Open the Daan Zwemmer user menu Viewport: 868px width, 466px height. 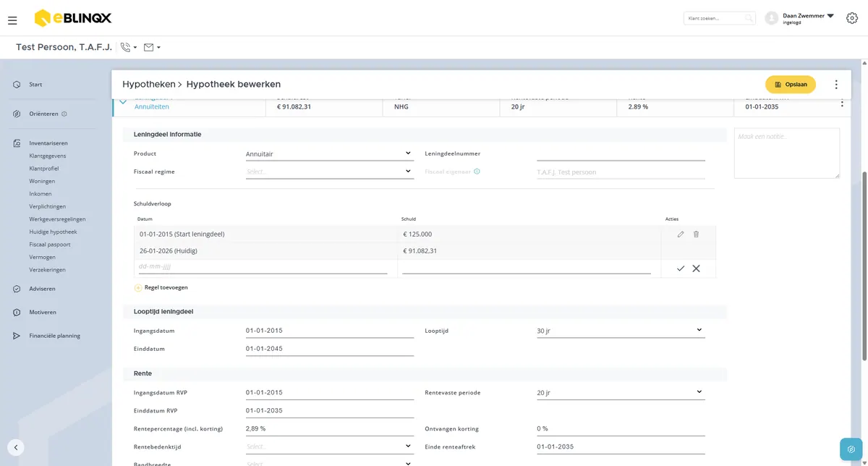pyautogui.click(x=808, y=18)
